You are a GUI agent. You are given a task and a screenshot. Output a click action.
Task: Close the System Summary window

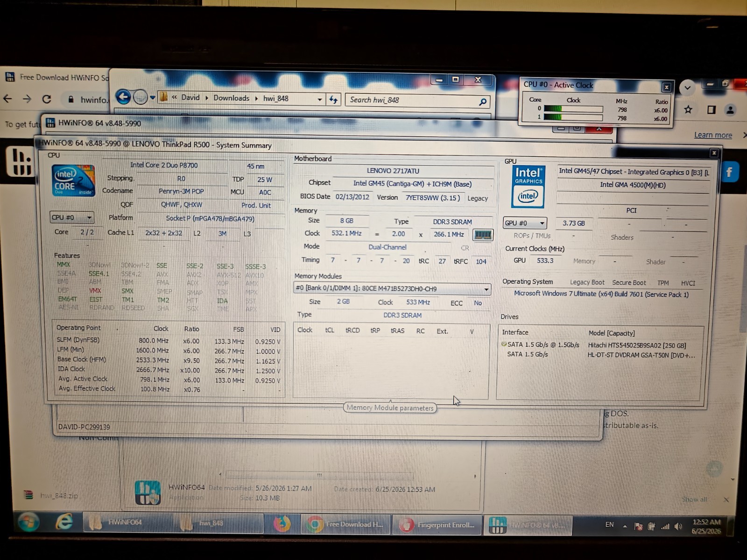pos(714,153)
